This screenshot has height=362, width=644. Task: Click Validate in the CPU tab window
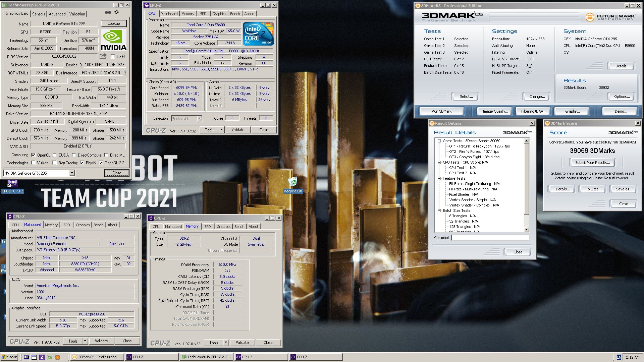point(238,130)
